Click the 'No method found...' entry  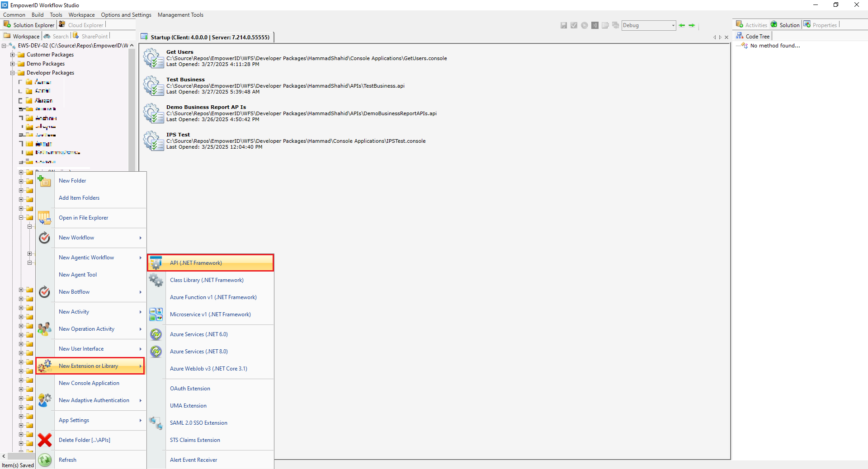[x=775, y=46]
